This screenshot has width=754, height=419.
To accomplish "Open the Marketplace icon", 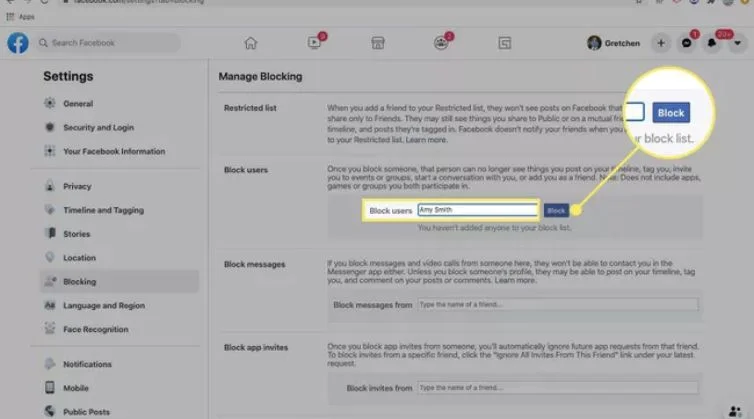I will pos(378,43).
